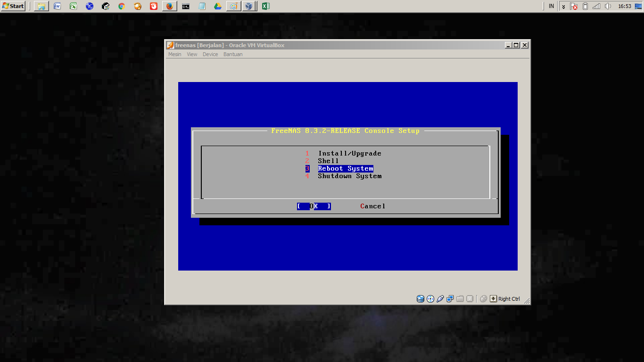The image size is (644, 362).
Task: Click the black box taskbar icon
Action: [106, 6]
